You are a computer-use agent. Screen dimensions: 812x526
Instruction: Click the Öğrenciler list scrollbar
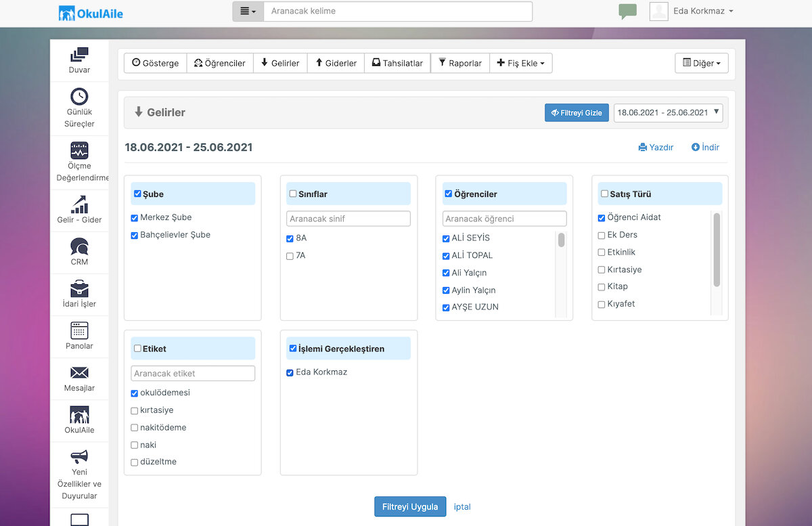pyautogui.click(x=561, y=240)
